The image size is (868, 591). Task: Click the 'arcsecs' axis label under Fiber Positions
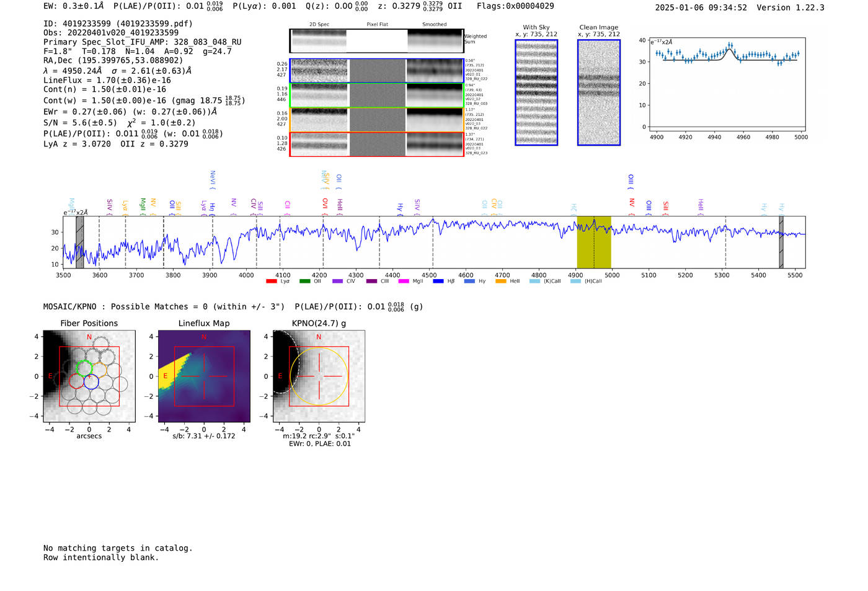tap(89, 436)
